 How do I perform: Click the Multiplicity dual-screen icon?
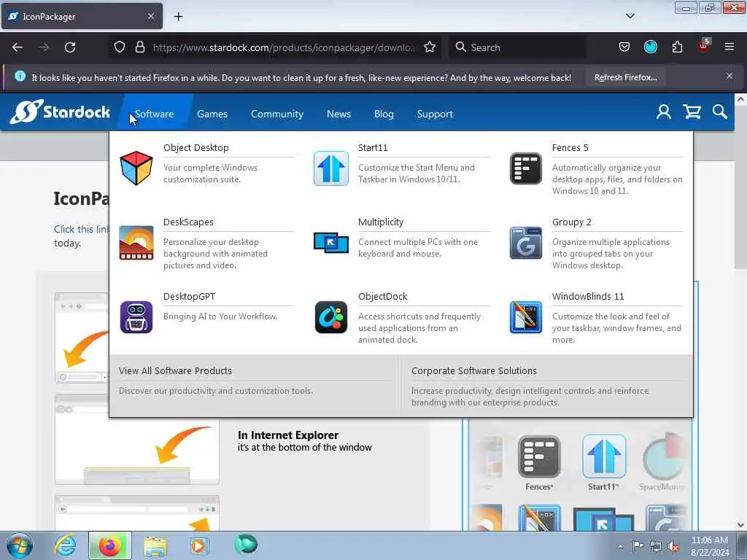[331, 243]
